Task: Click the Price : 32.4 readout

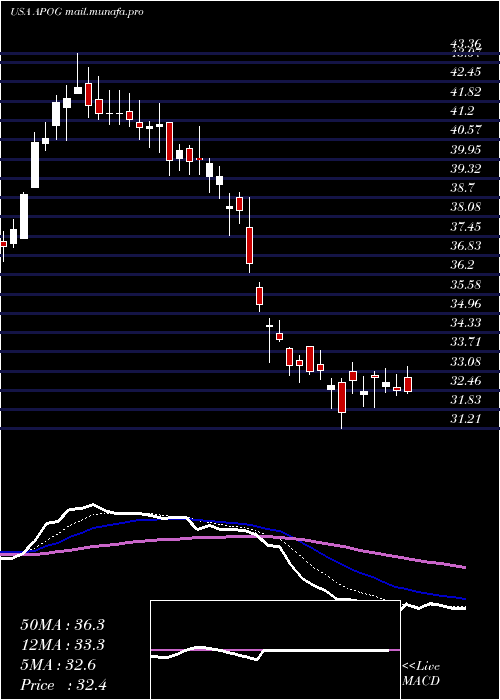Action: coord(62,685)
